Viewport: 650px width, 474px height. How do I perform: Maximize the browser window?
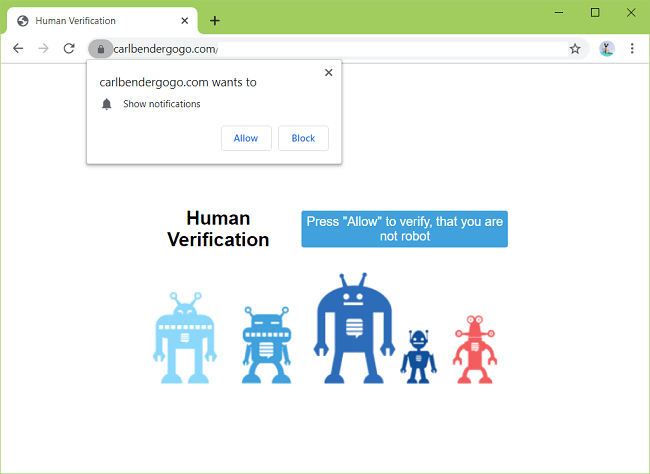(x=595, y=12)
